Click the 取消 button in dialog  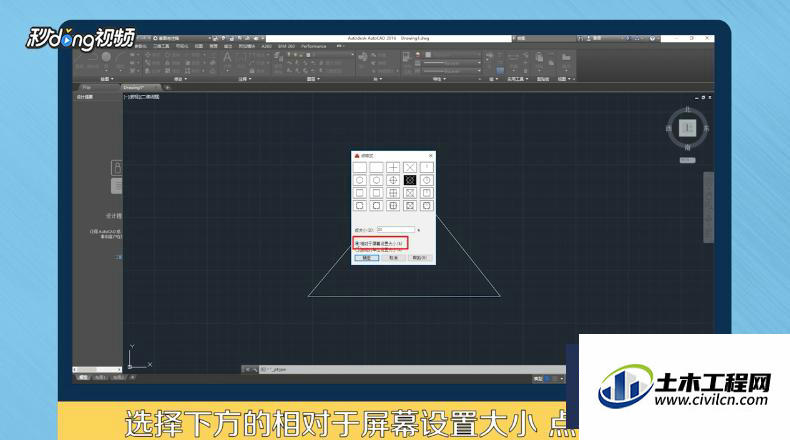point(393,258)
